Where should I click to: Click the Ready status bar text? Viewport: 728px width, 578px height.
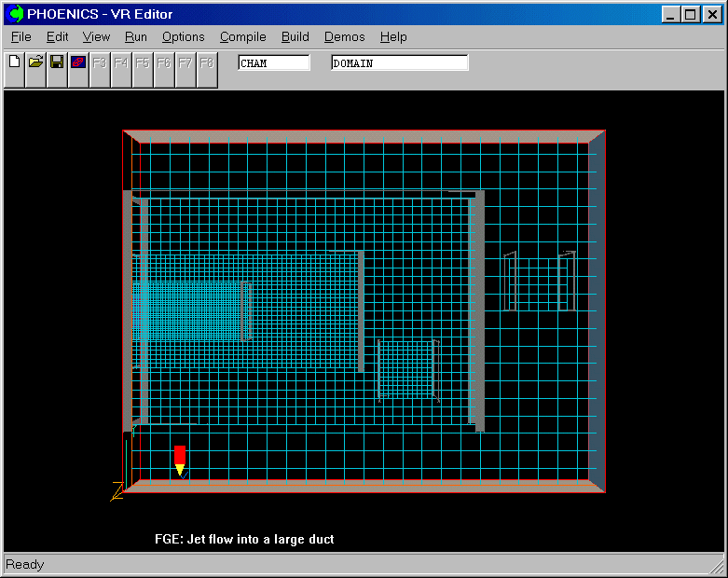coord(24,565)
